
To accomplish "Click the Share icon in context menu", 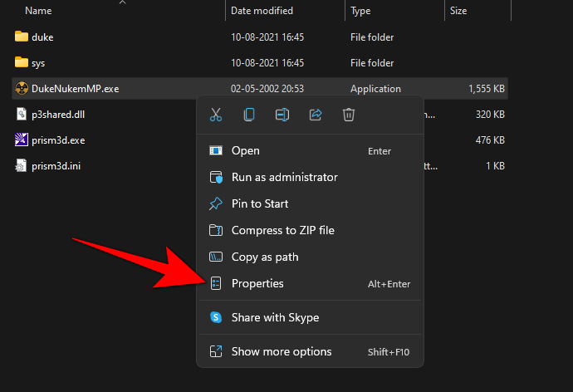I will 316,115.
